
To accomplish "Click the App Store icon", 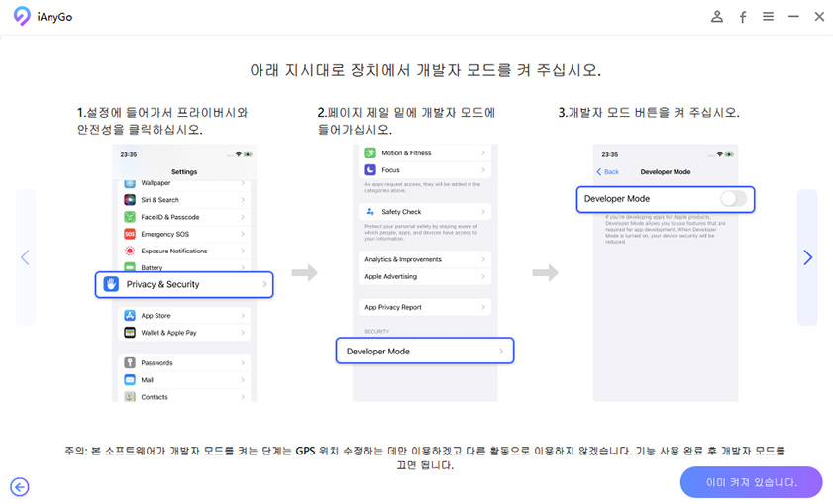I will (x=130, y=316).
